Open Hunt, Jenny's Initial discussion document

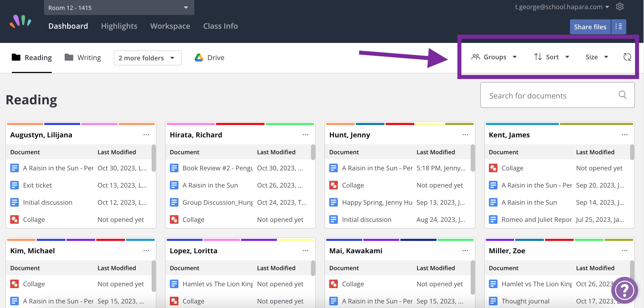point(367,219)
